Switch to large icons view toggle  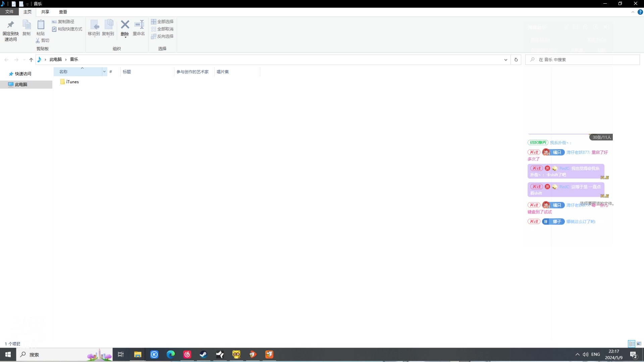[x=639, y=344]
